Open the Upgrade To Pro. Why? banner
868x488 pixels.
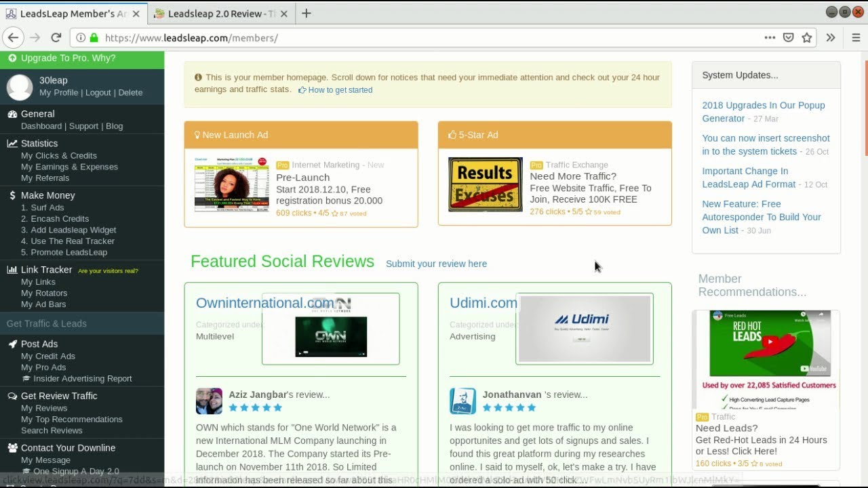click(81, 58)
